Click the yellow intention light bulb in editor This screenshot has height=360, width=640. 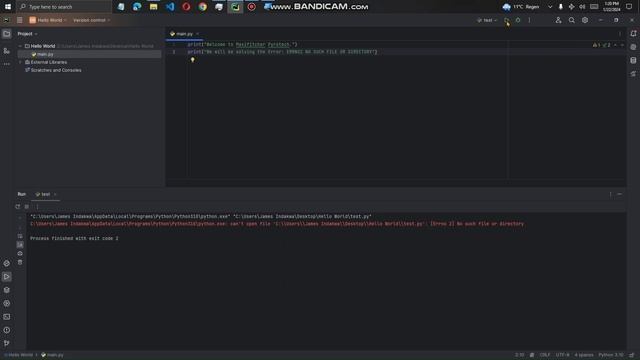(x=193, y=60)
